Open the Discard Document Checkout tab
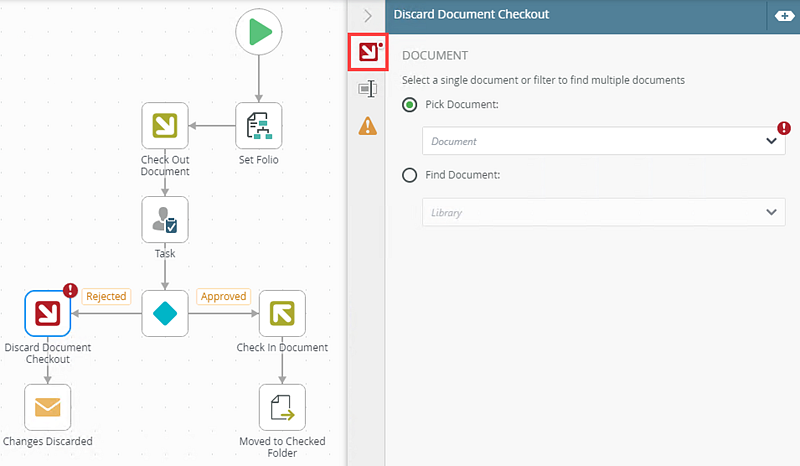The image size is (800, 466). (368, 53)
